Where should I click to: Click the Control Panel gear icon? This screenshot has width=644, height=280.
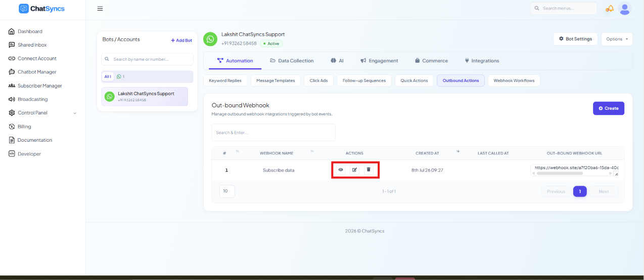point(12,113)
